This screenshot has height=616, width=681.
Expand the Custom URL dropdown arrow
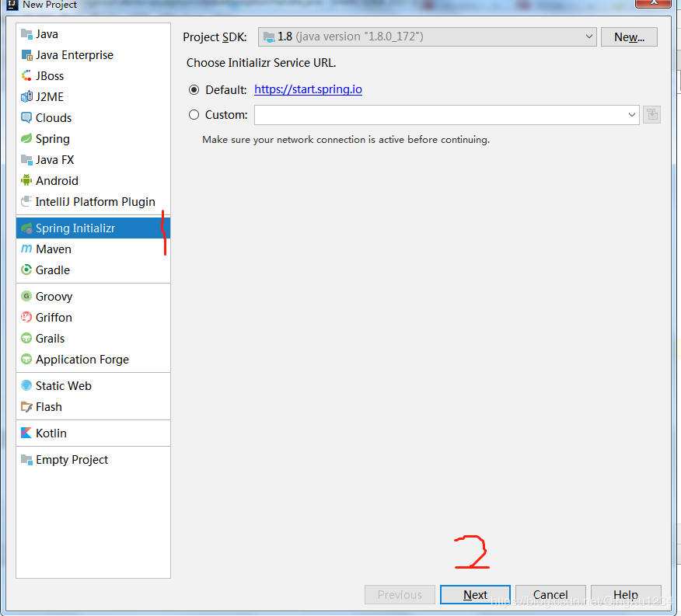click(x=631, y=115)
